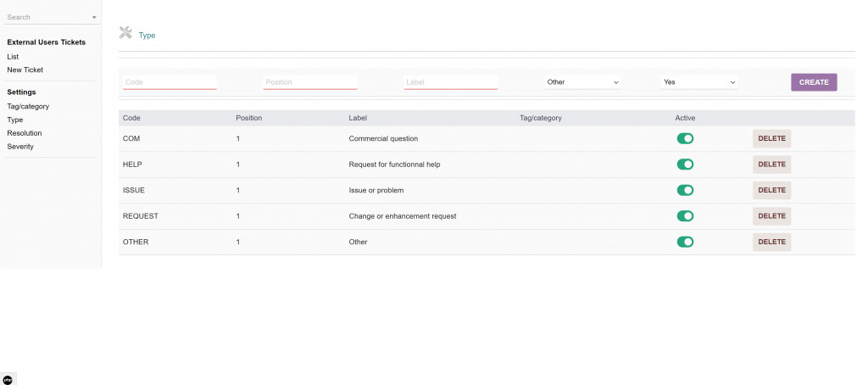Delete the OTHER type row

[x=771, y=242]
